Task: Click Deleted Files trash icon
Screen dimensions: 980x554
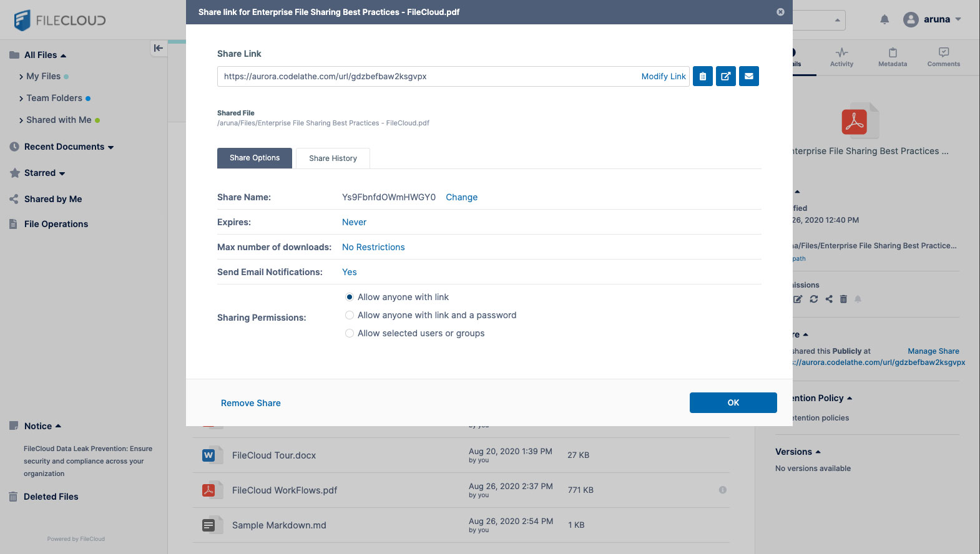Action: coord(13,497)
